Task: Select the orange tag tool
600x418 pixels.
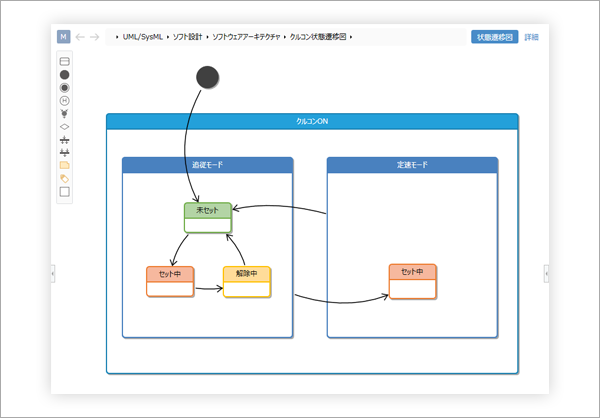Action: click(x=65, y=178)
